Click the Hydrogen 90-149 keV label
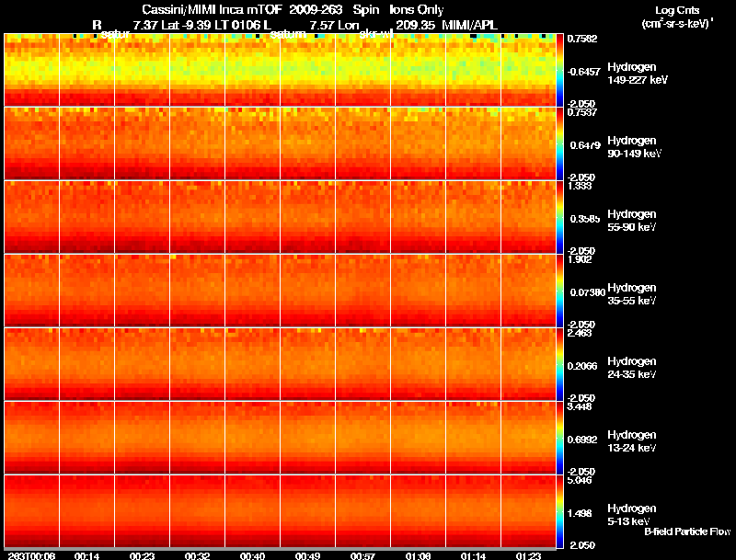The height and width of the screenshot is (560, 736). click(634, 147)
